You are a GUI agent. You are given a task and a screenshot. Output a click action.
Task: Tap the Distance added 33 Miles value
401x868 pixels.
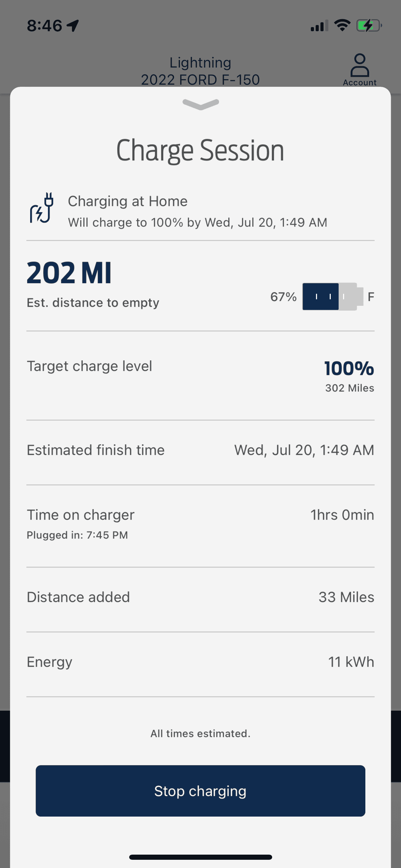pos(346,597)
